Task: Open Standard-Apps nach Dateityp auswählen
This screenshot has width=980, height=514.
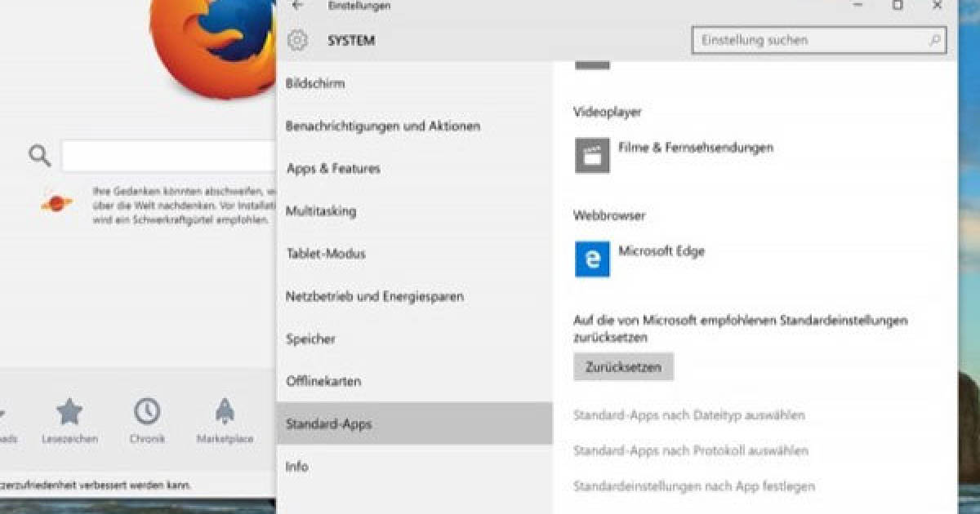Action: coord(688,415)
